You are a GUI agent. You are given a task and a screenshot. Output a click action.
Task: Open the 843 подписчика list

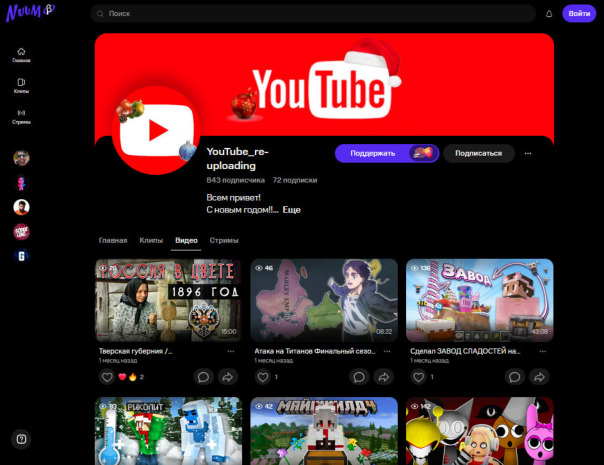coord(235,180)
